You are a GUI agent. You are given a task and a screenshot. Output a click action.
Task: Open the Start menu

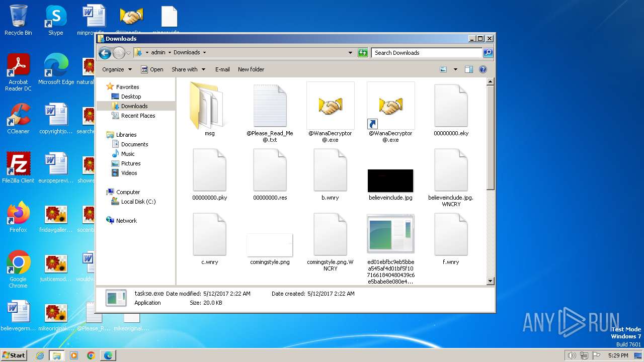pyautogui.click(x=14, y=355)
